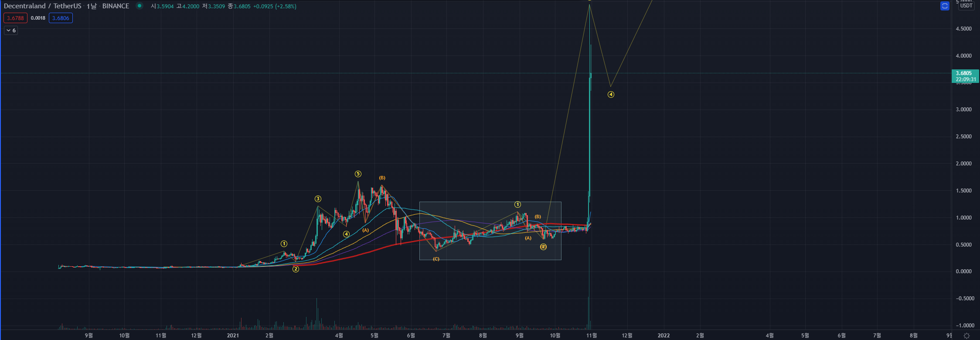Image resolution: width=980 pixels, height=340 pixels.
Task: Click the low value 저3.3509
Action: tap(214, 7)
